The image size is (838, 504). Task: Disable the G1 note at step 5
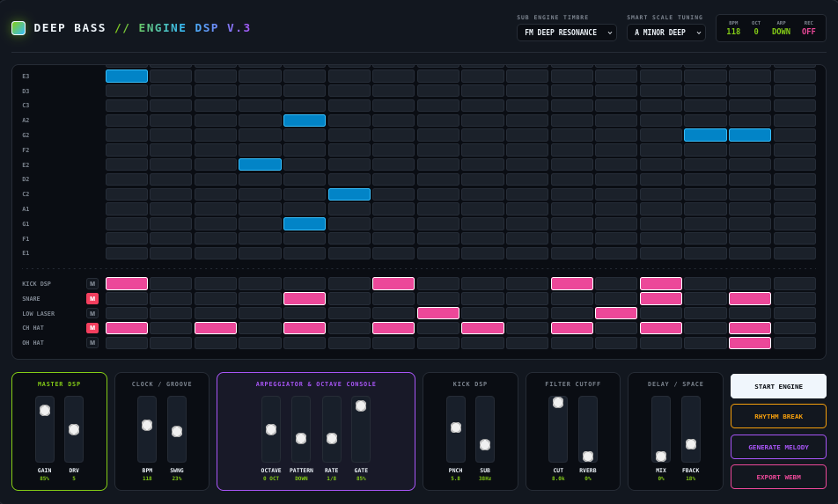coord(305,223)
